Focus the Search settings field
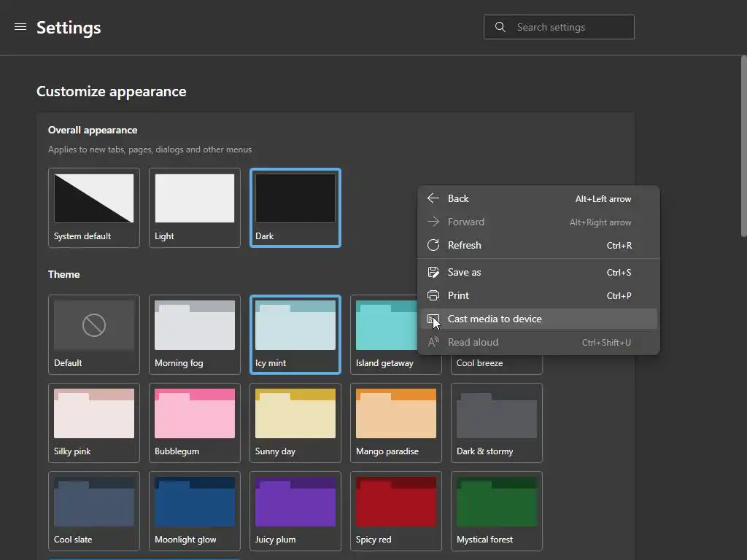The image size is (747, 560). point(569,27)
